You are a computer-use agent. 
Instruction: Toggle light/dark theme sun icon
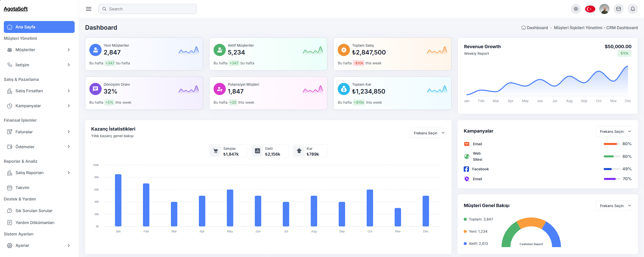coord(576,9)
